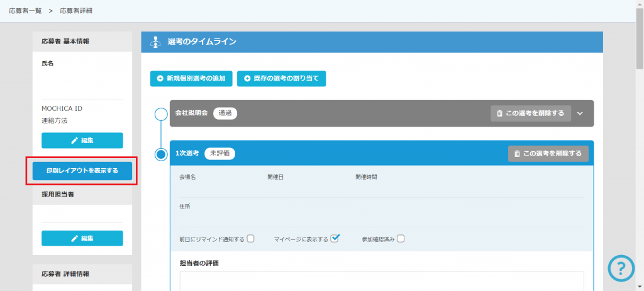The height and width of the screenshot is (291, 644).
Task: Uncheck マイページに表示する checkbox
Action: (335, 238)
